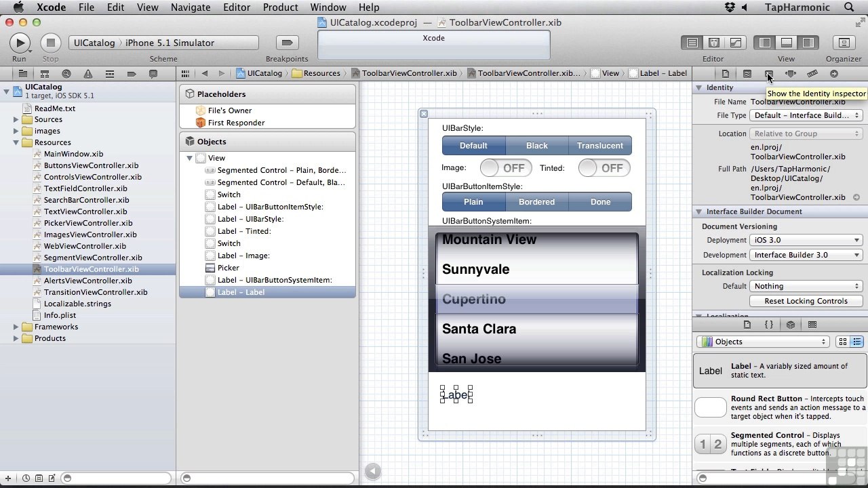Image resolution: width=868 pixels, height=488 pixels.
Task: Collapse the View object in outline
Action: pos(190,158)
